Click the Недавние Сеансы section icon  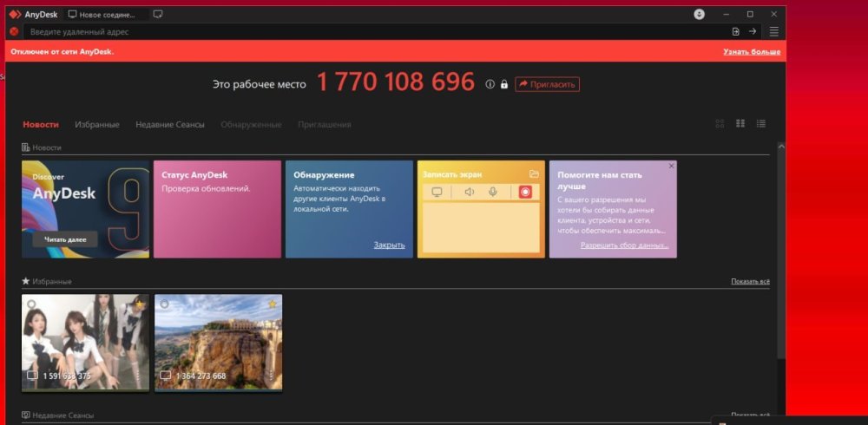(x=25, y=415)
